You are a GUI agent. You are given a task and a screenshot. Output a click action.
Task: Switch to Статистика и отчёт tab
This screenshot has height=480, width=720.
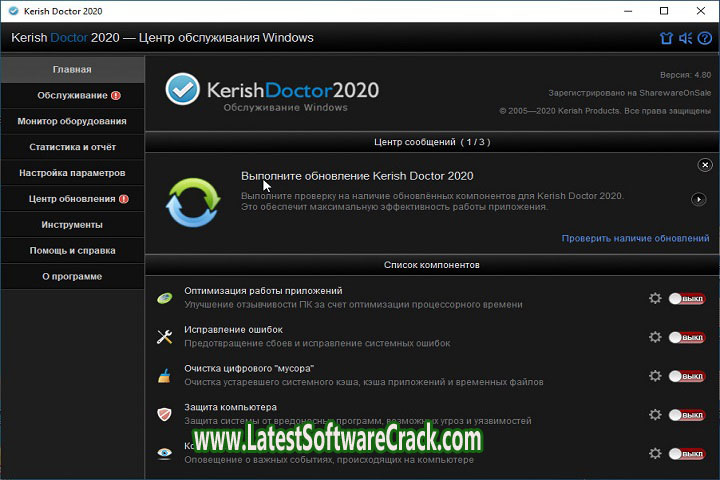(72, 147)
